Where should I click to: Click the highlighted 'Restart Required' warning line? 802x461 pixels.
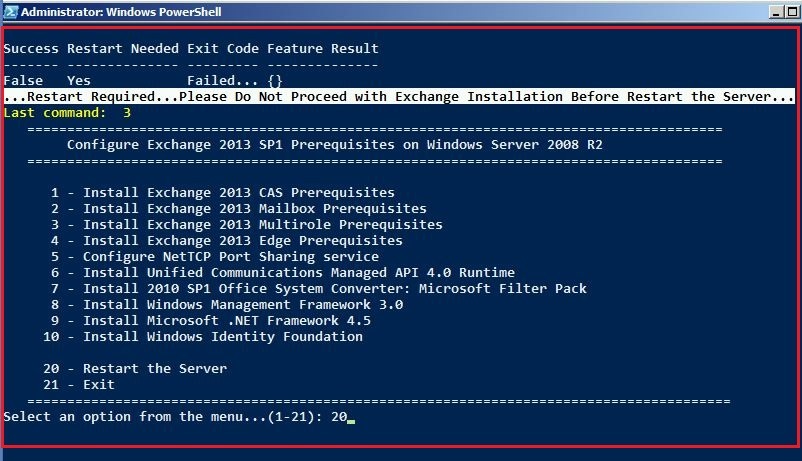(x=398, y=96)
